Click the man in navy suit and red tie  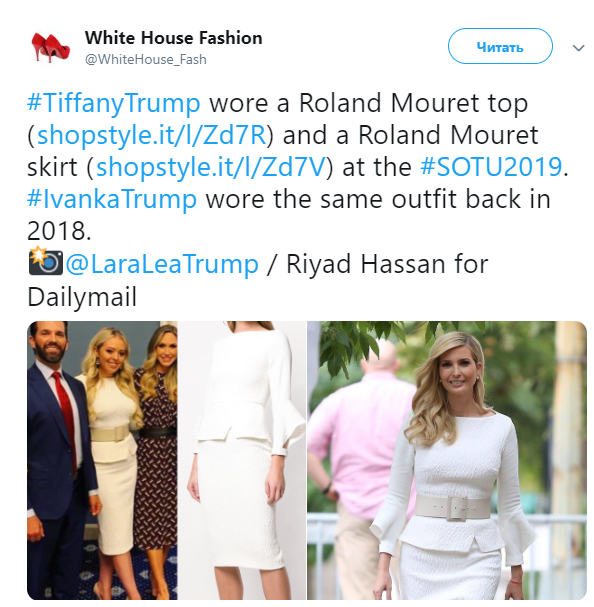tap(56, 460)
